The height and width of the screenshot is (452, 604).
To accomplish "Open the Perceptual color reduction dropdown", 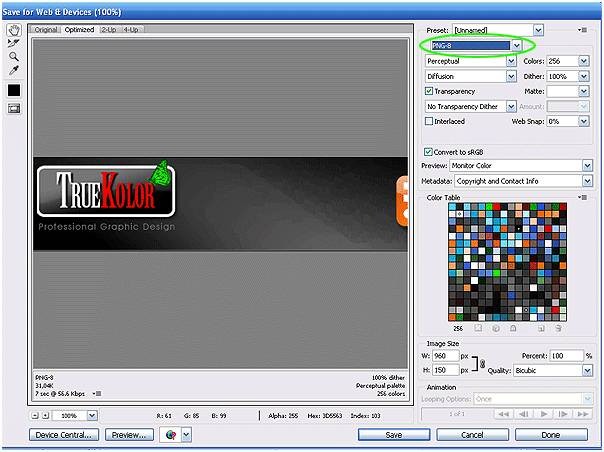I will pyautogui.click(x=511, y=61).
